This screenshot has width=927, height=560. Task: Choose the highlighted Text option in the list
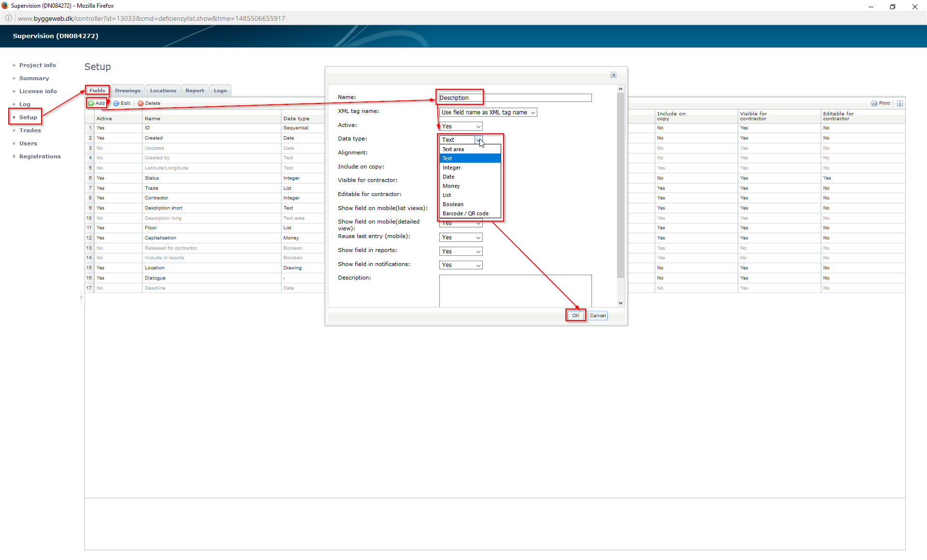tap(470, 158)
